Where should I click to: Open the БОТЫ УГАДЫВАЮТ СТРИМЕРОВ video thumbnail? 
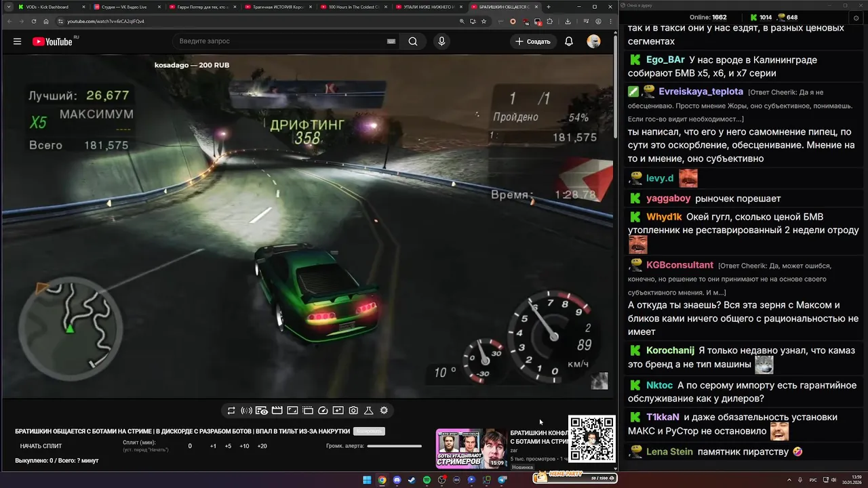tap(471, 449)
